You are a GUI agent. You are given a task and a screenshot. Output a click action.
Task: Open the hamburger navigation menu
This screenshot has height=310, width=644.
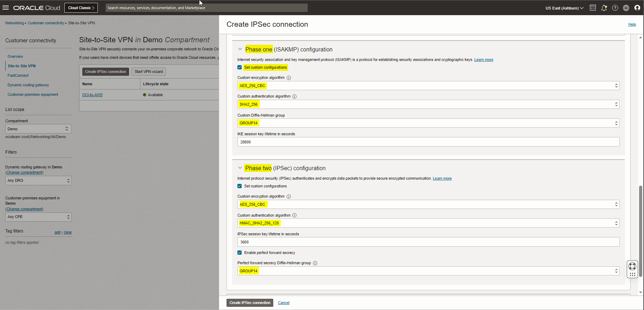6,8
